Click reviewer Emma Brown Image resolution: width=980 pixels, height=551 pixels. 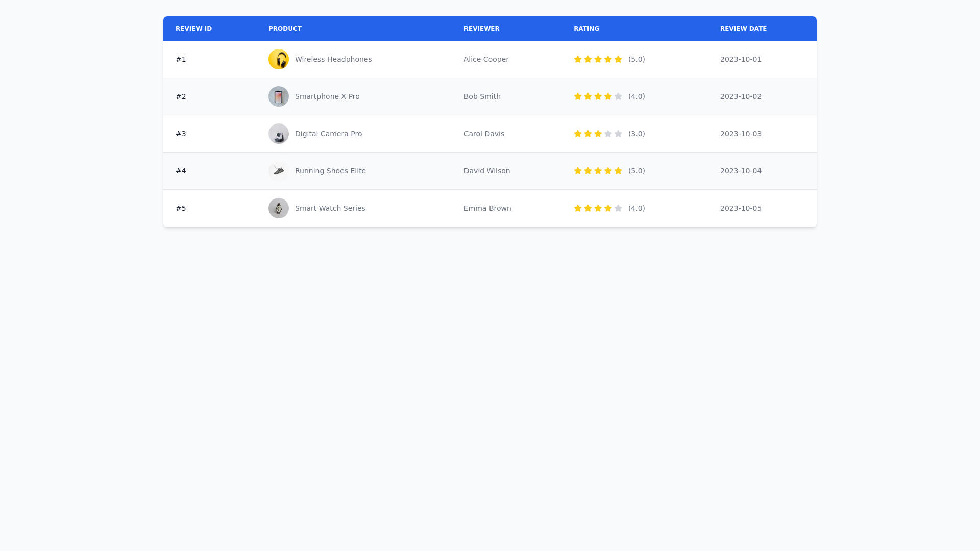487,208
